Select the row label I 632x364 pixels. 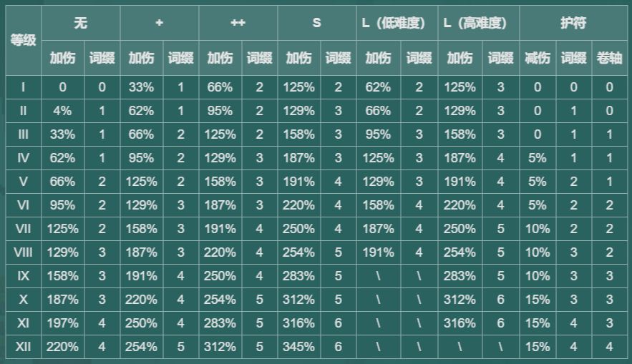[24, 87]
